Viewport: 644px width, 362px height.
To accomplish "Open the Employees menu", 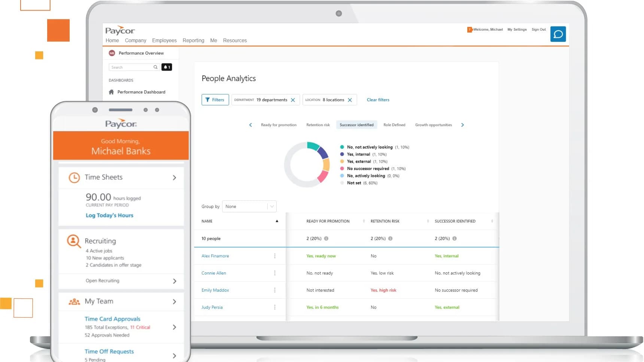I will pos(164,40).
